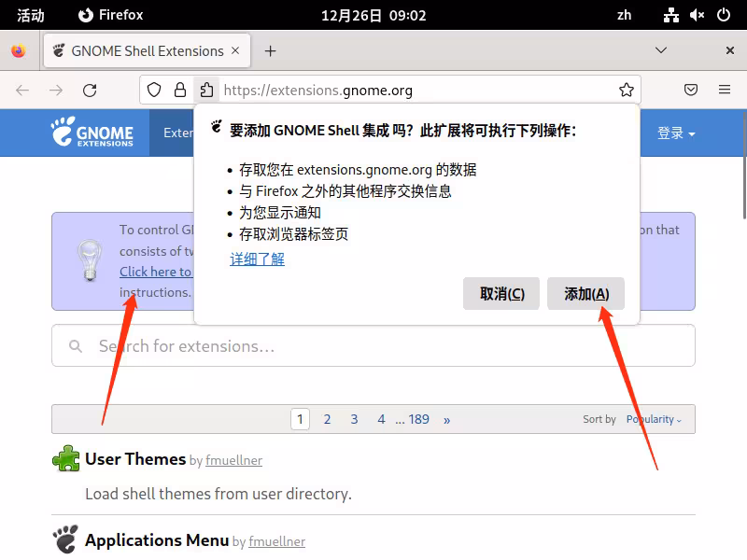747x560 pixels.
Task: Go to page 3 of results
Action: (354, 419)
